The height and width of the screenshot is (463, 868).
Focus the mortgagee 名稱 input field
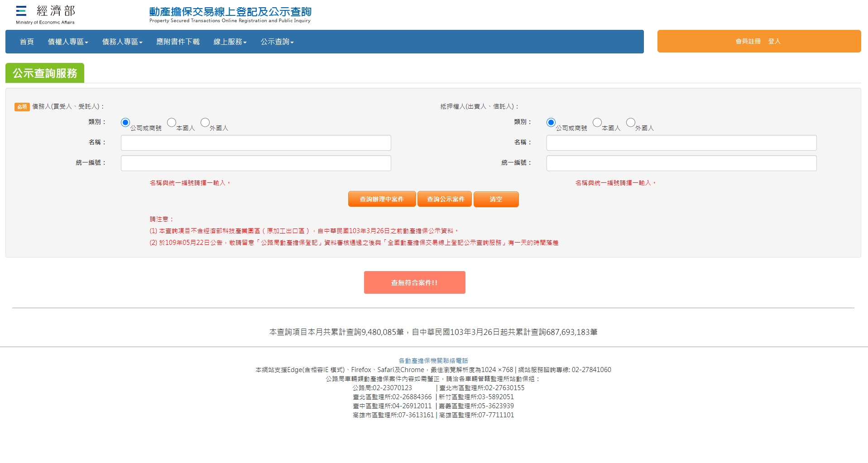click(681, 143)
